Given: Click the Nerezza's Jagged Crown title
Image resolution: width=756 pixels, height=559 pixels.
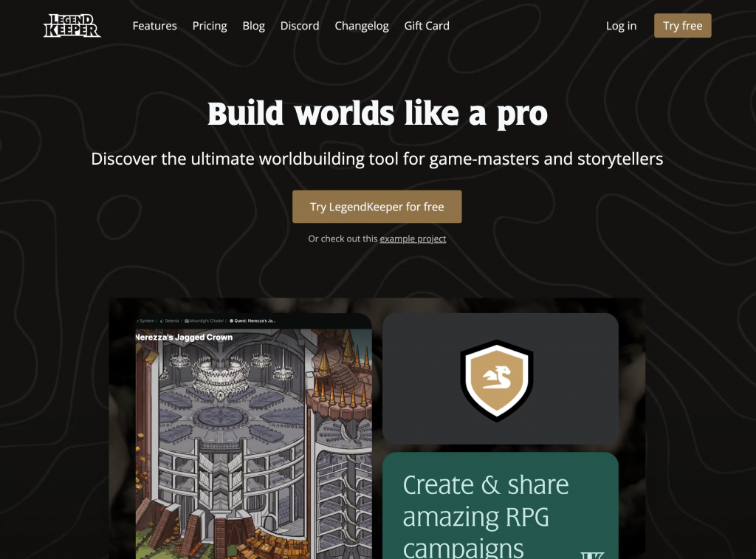Looking at the screenshot, I should pyautogui.click(x=185, y=337).
